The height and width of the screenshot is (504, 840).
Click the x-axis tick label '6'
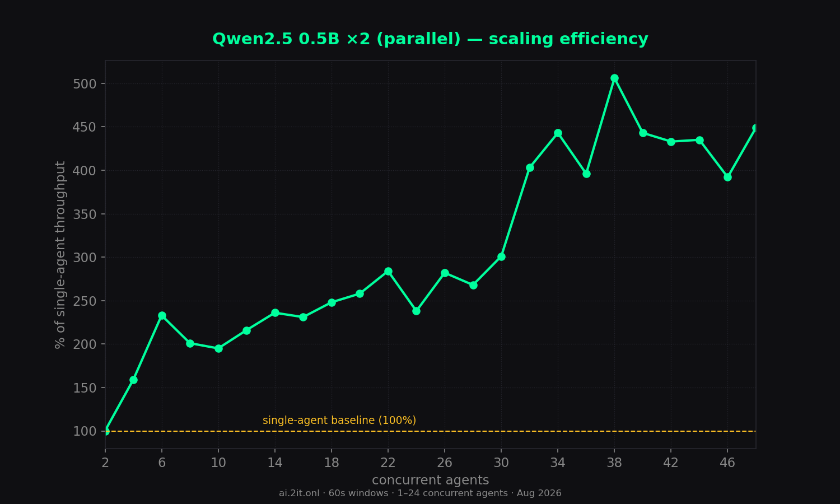[x=162, y=463]
